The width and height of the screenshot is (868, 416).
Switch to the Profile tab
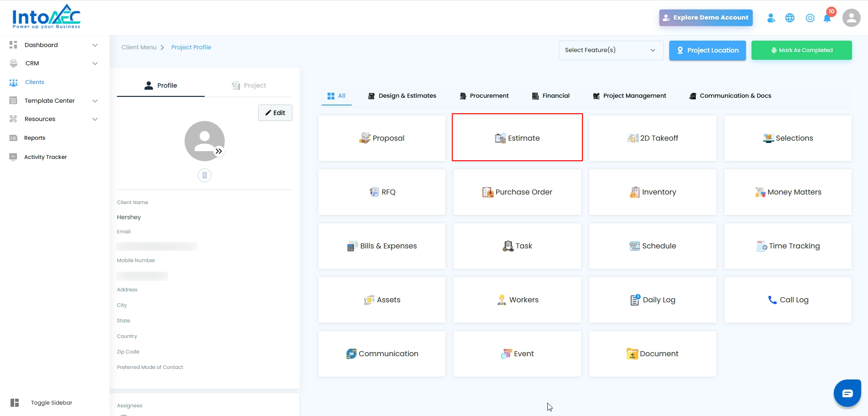pos(161,85)
